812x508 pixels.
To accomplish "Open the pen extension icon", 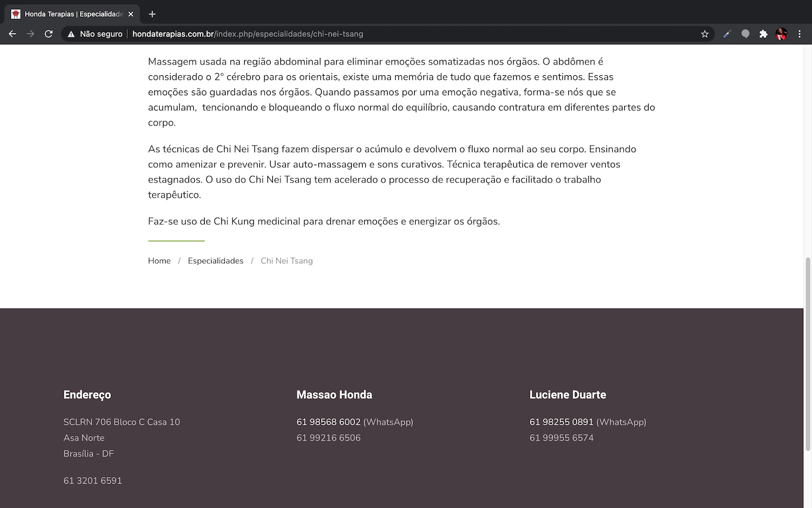I will coord(727,34).
